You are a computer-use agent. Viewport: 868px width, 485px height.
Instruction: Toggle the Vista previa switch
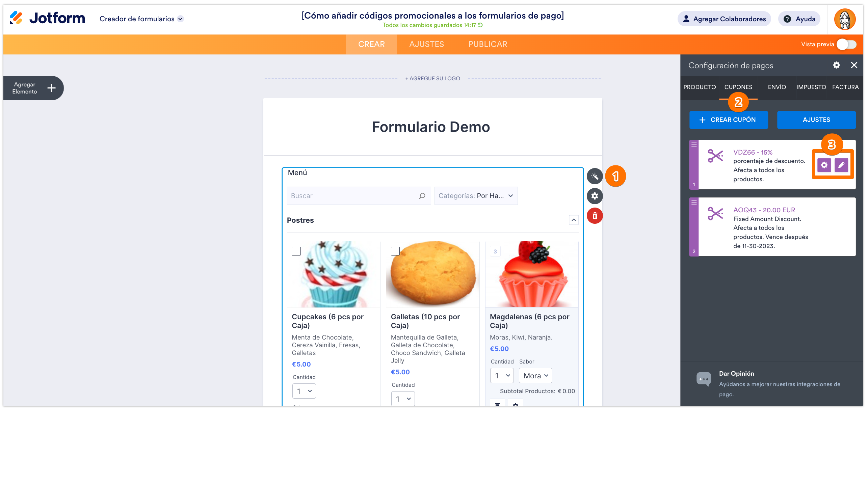[846, 44]
